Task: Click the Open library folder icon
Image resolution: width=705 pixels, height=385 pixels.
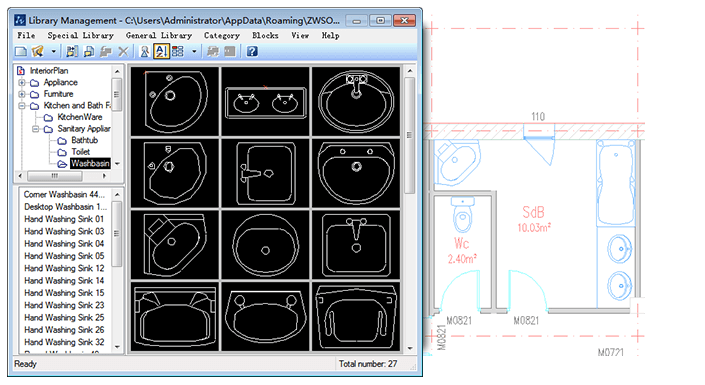Action: [38, 51]
